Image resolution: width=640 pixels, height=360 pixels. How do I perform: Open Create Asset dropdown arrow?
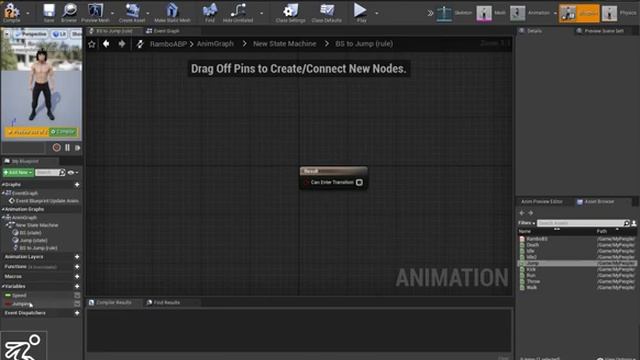148,13
